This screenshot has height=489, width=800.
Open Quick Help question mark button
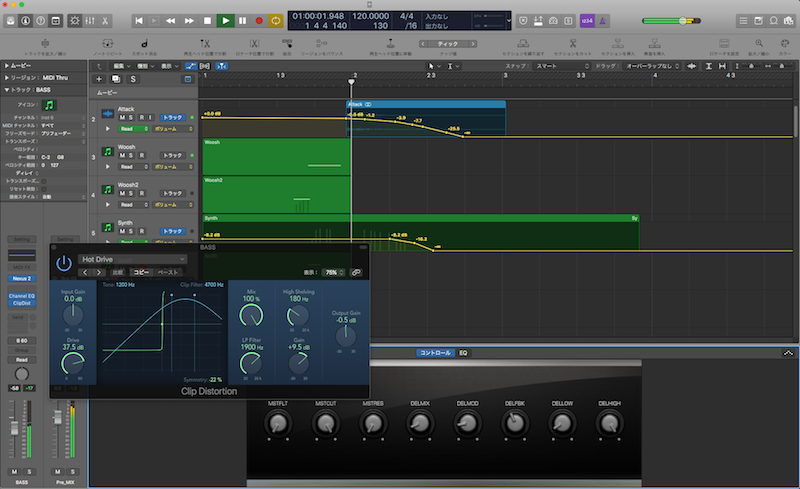tap(41, 21)
